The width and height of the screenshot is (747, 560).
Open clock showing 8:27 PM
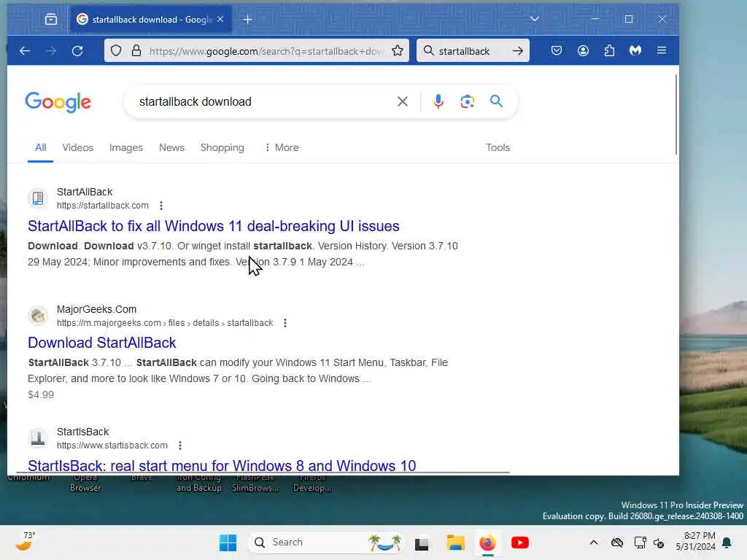[x=695, y=542]
